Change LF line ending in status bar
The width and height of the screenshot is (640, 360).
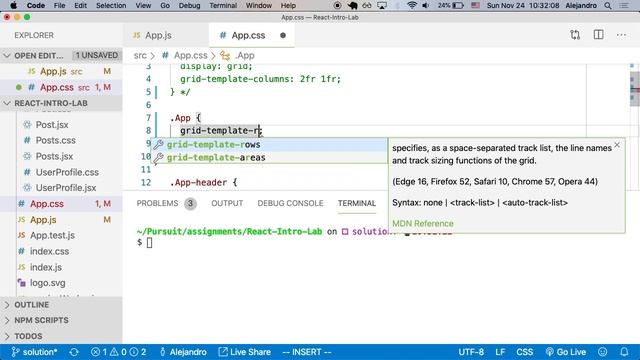click(x=500, y=352)
